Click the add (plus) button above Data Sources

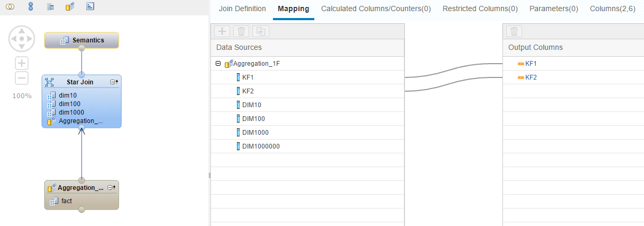(x=222, y=31)
